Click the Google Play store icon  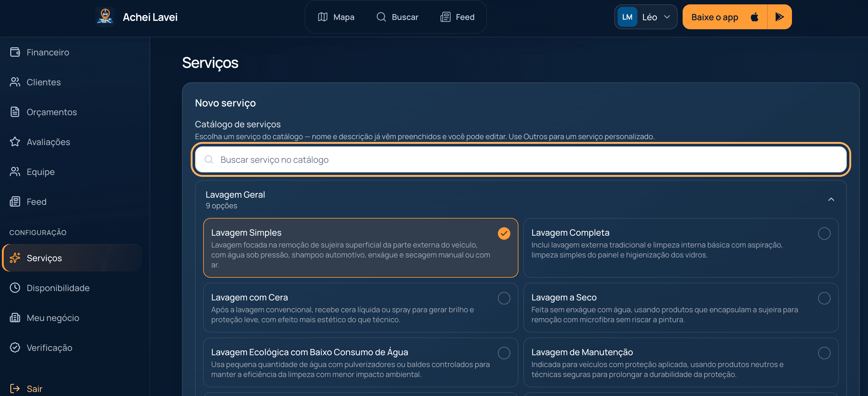[x=779, y=17]
